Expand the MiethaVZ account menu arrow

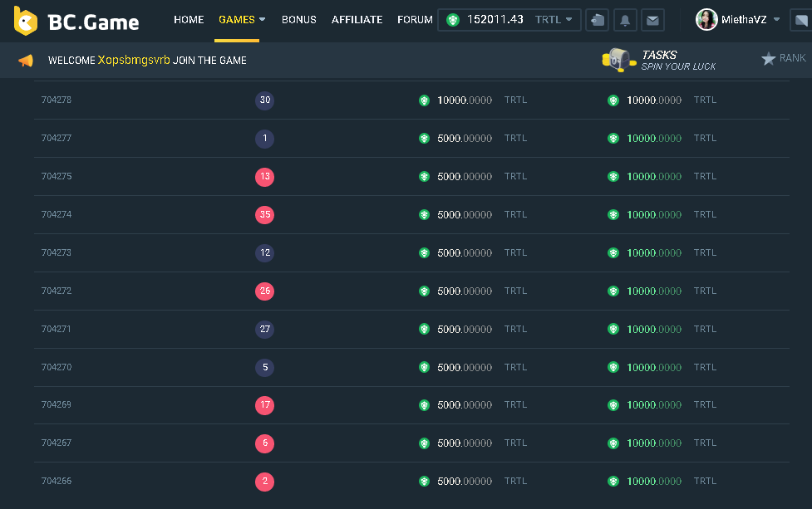(776, 20)
